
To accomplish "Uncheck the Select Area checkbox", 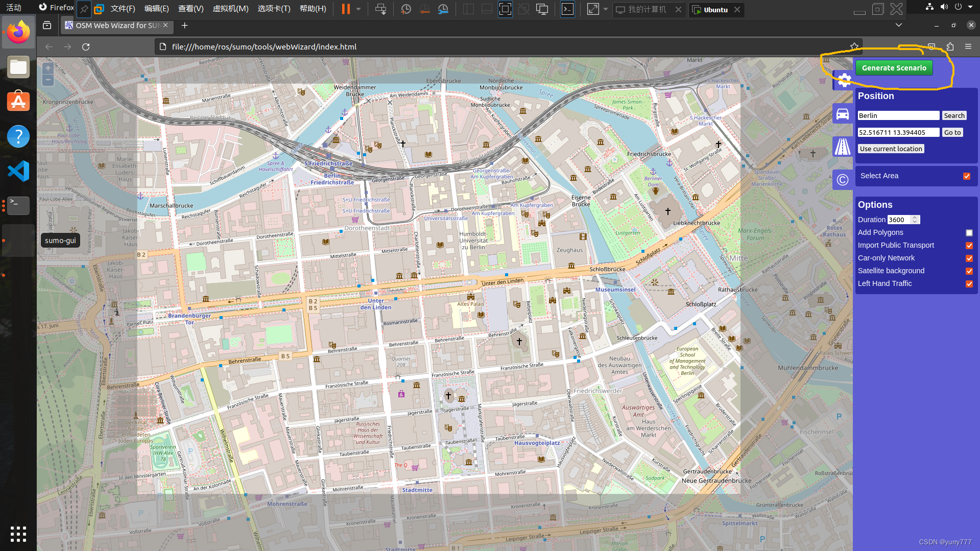I will click(x=966, y=176).
